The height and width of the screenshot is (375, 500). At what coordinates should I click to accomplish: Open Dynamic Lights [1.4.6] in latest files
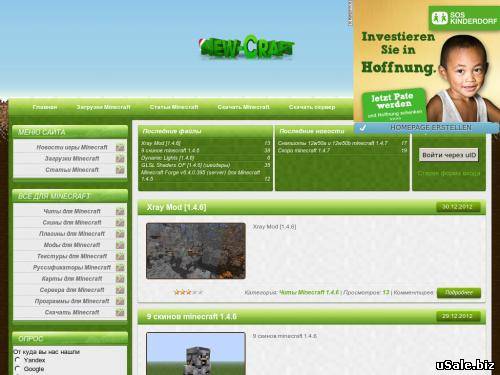(x=167, y=158)
